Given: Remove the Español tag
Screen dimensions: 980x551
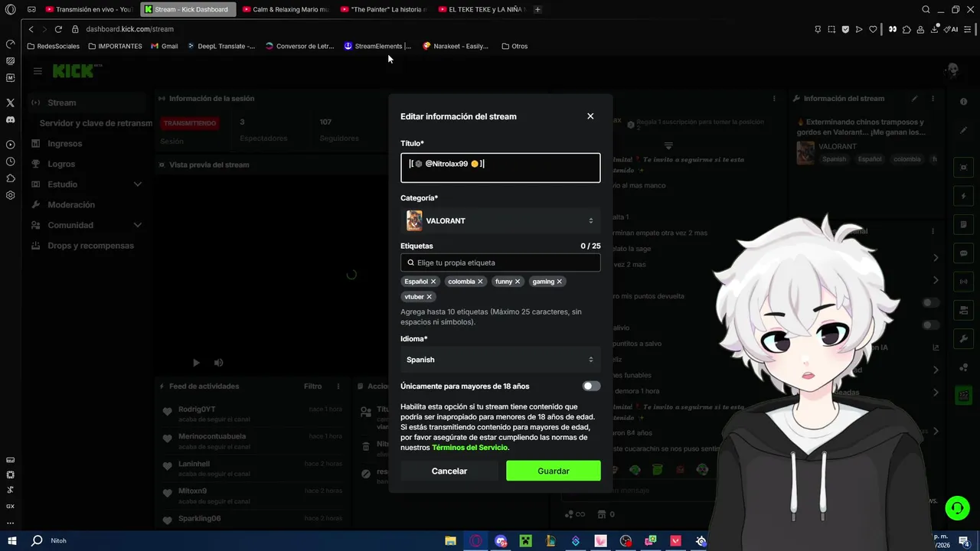Looking at the screenshot, I should click(433, 282).
